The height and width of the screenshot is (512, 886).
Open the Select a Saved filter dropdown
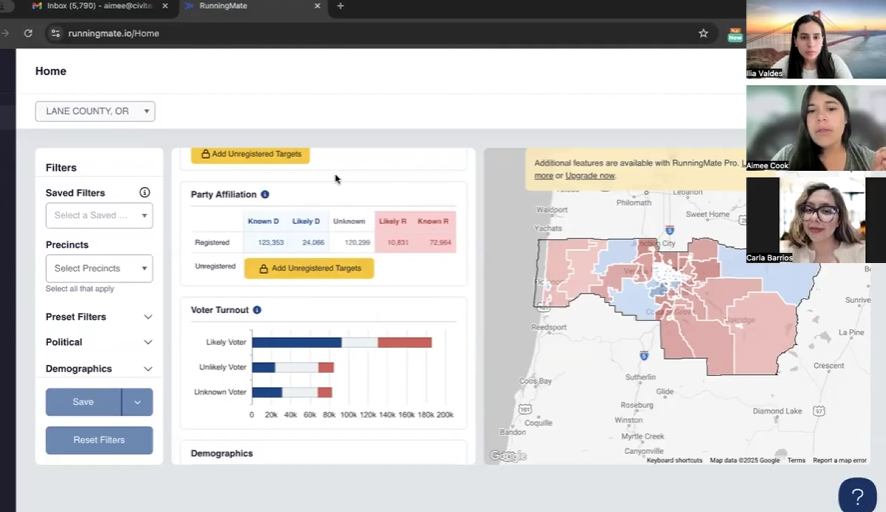pyautogui.click(x=99, y=215)
